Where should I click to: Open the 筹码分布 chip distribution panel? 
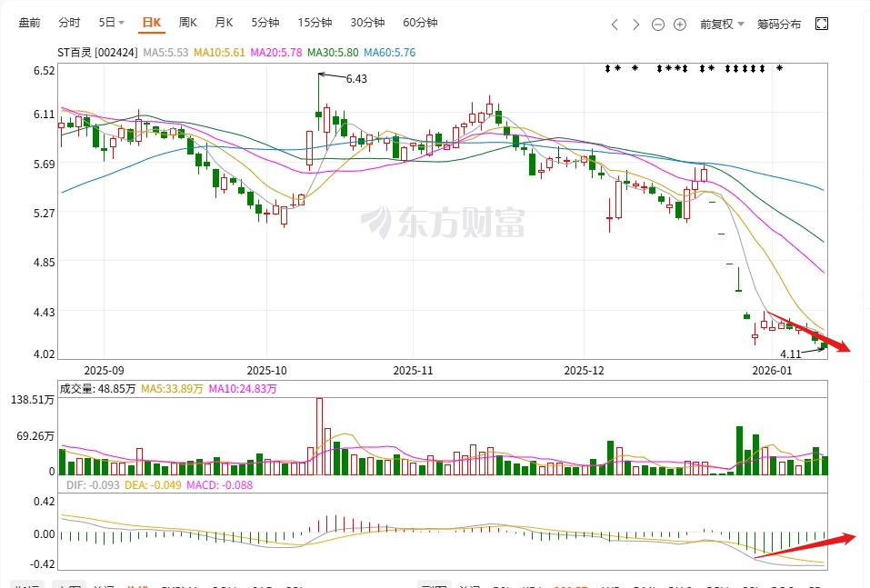pos(779,25)
